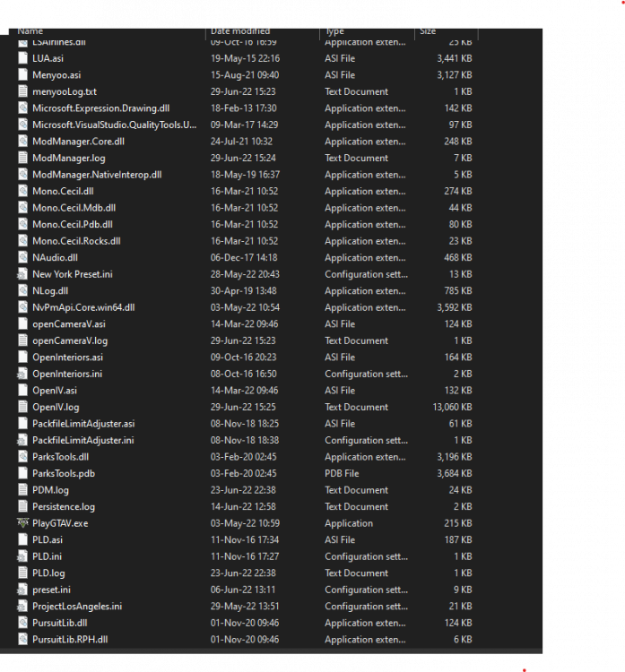Image resolution: width=625 pixels, height=672 pixels.
Task: Select the OpenInteriors.ini settings icon
Action: point(22,374)
